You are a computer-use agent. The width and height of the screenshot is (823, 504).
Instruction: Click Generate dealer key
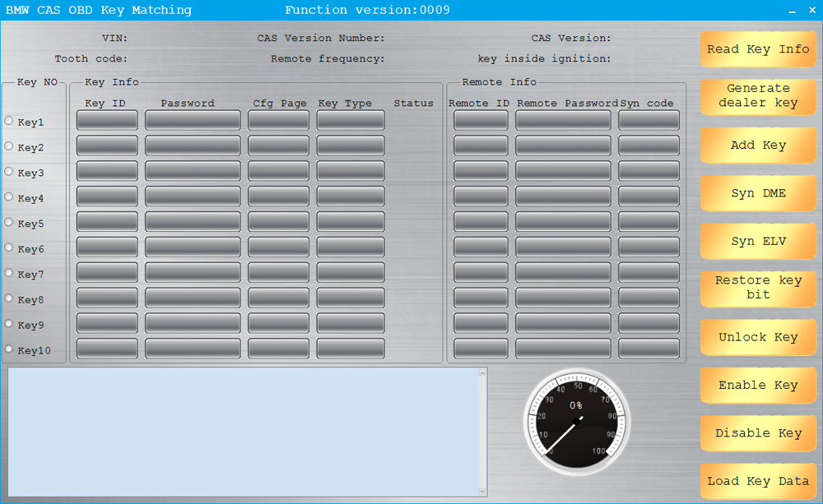(758, 97)
